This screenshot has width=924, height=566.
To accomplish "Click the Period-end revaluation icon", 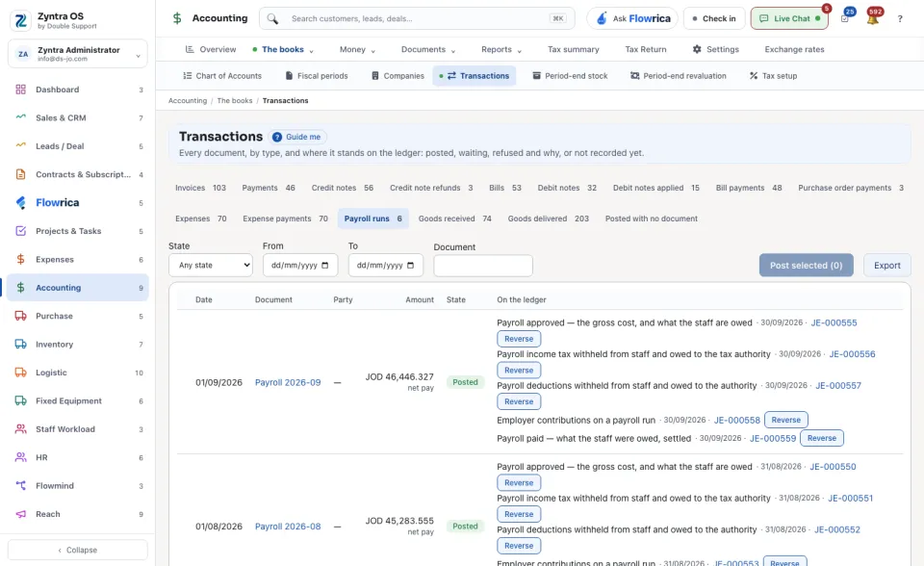I will [634, 75].
